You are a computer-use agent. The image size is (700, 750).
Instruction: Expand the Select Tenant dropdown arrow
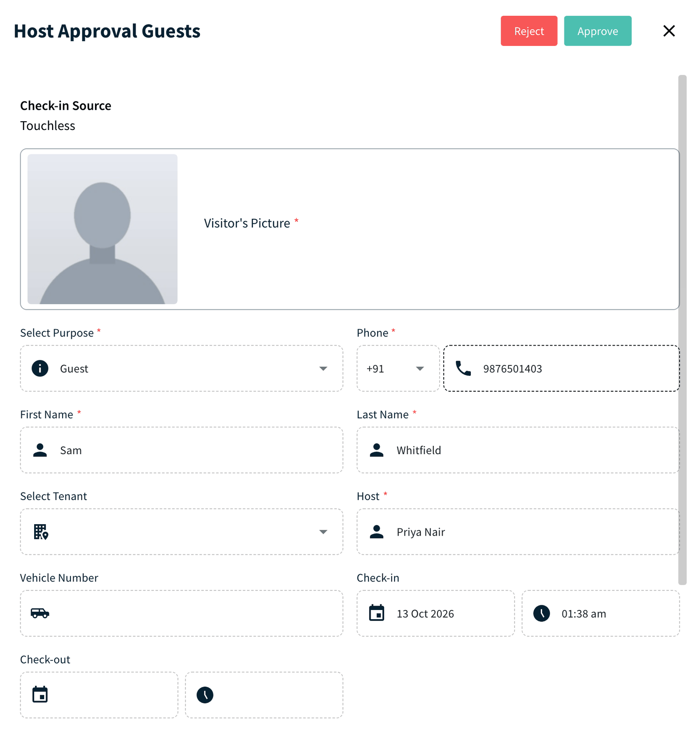(323, 532)
